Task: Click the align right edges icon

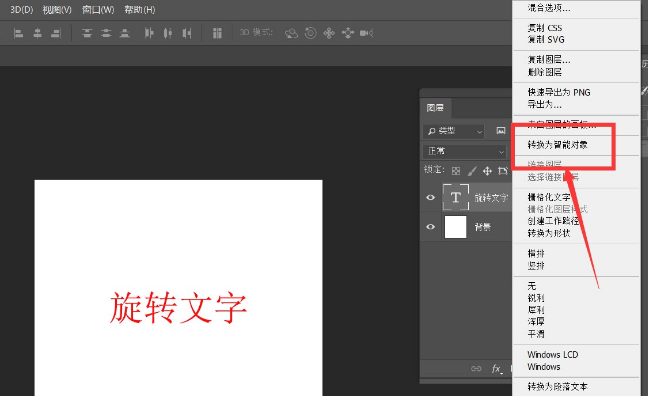Action: click(x=56, y=33)
